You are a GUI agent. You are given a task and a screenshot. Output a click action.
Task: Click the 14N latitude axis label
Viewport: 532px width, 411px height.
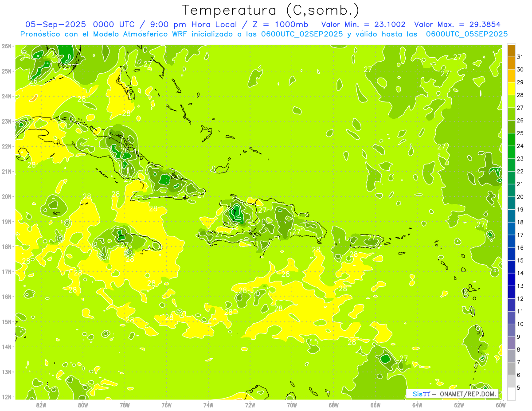[x=7, y=347]
